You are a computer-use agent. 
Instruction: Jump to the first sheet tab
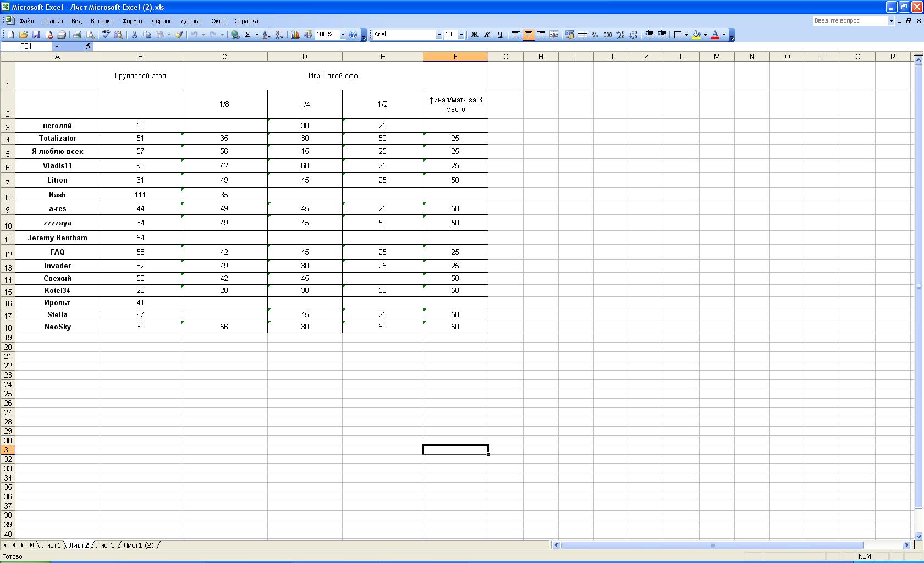pyautogui.click(x=5, y=545)
